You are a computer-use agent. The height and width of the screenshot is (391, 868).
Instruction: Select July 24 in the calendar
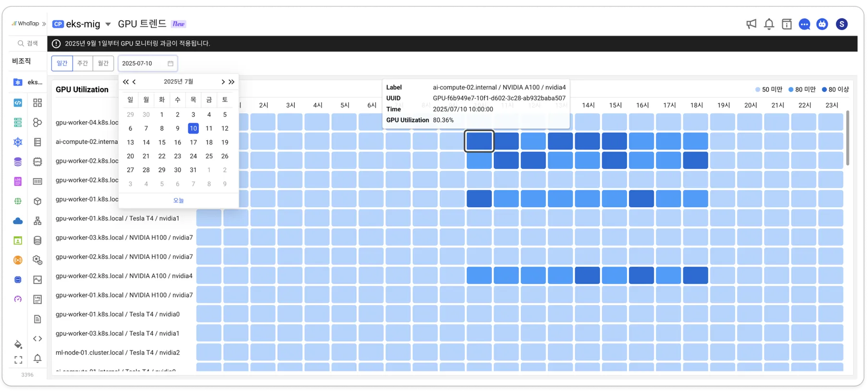193,156
